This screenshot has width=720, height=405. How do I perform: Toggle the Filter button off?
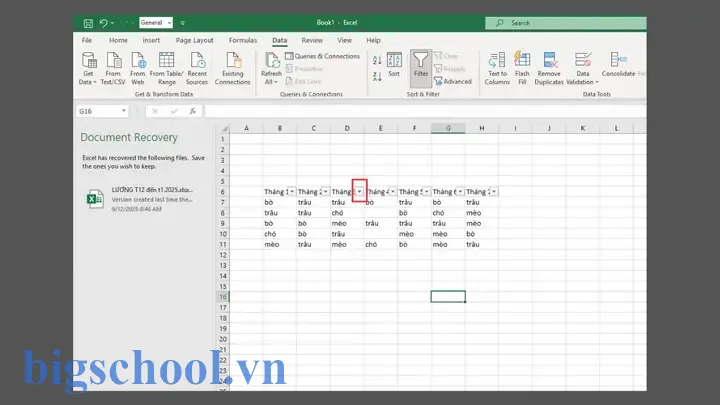pyautogui.click(x=421, y=68)
